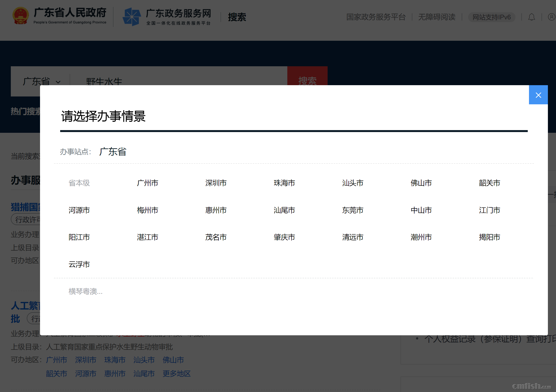Enable 无障碍阅读 mode
This screenshot has width=556, height=392.
click(x=437, y=17)
